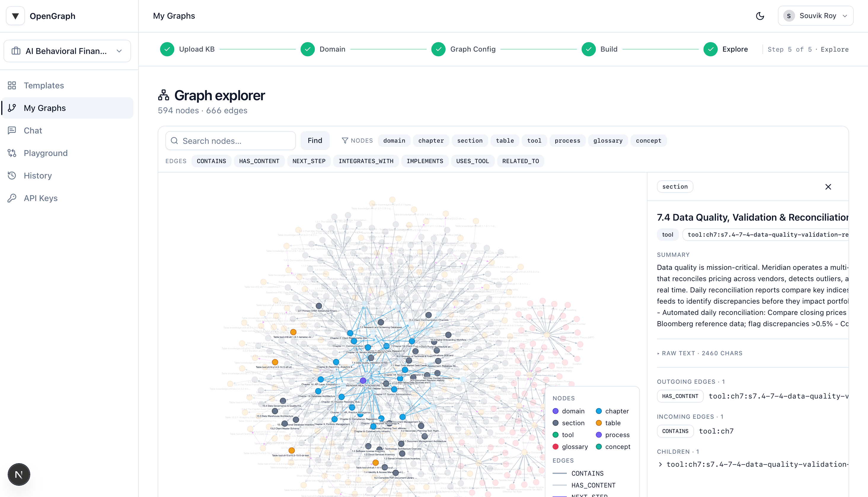Open Playground via its sidebar icon
868x497 pixels.
[x=12, y=153]
